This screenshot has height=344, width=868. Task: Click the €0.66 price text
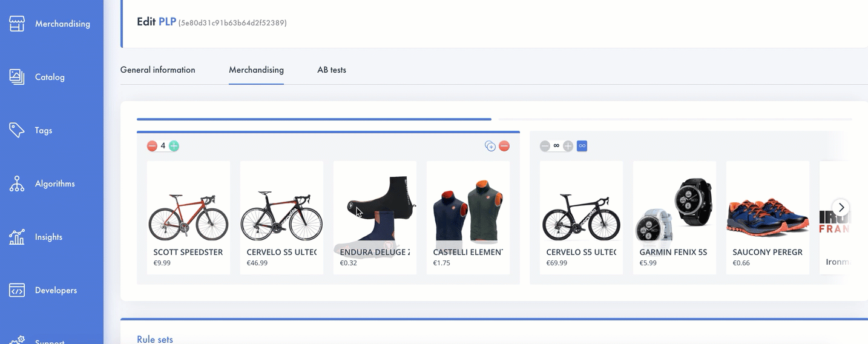(x=741, y=263)
